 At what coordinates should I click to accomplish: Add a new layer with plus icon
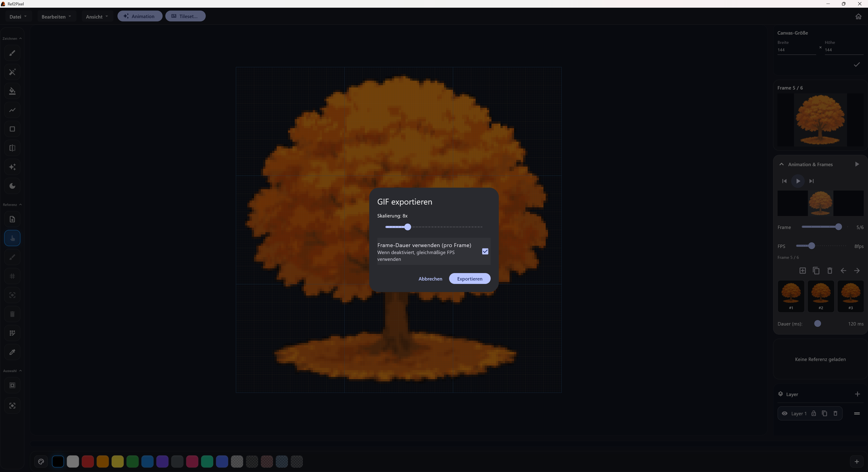tap(857, 394)
